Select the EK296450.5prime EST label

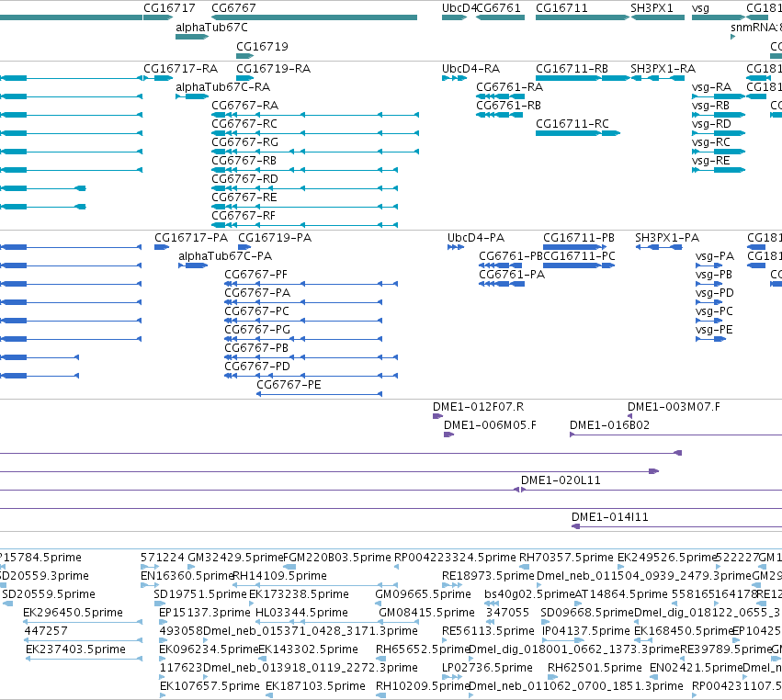point(73,613)
